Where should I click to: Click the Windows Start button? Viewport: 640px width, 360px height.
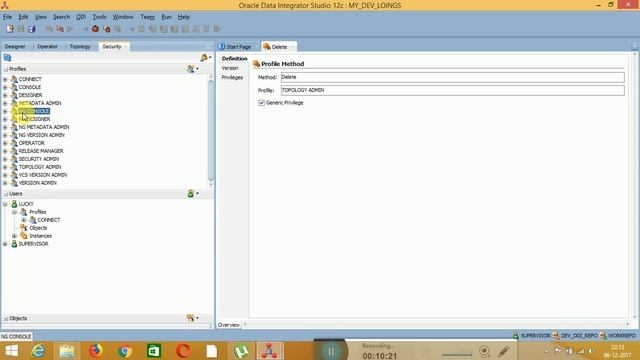coord(11,351)
